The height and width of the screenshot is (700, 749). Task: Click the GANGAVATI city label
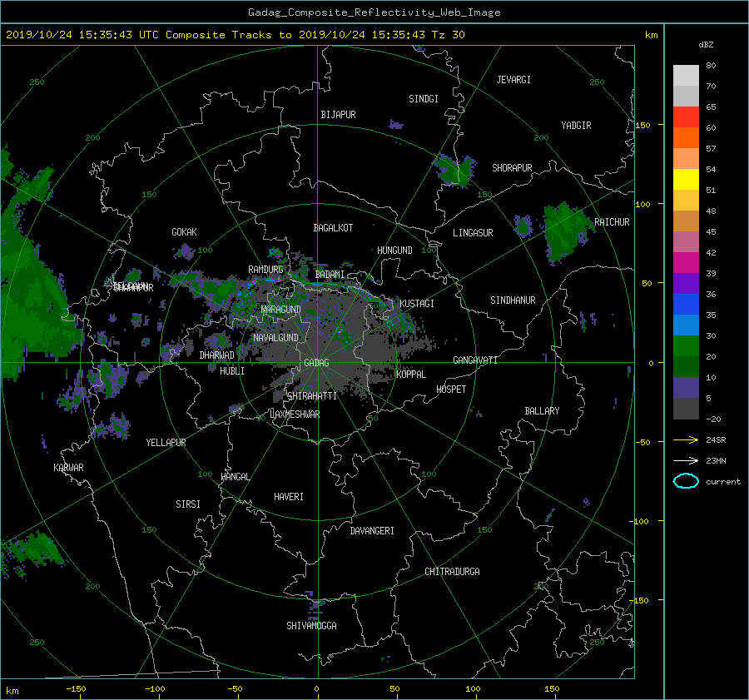tap(475, 360)
